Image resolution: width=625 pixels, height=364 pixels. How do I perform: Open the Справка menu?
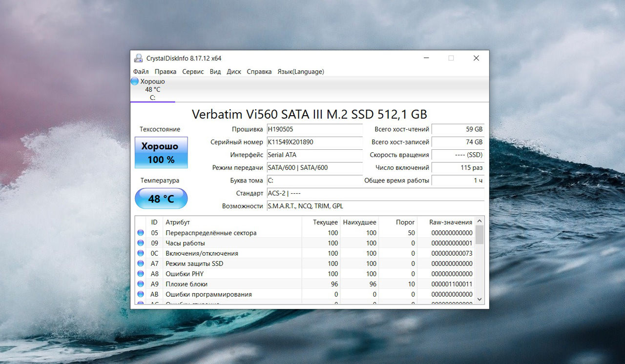pos(259,71)
